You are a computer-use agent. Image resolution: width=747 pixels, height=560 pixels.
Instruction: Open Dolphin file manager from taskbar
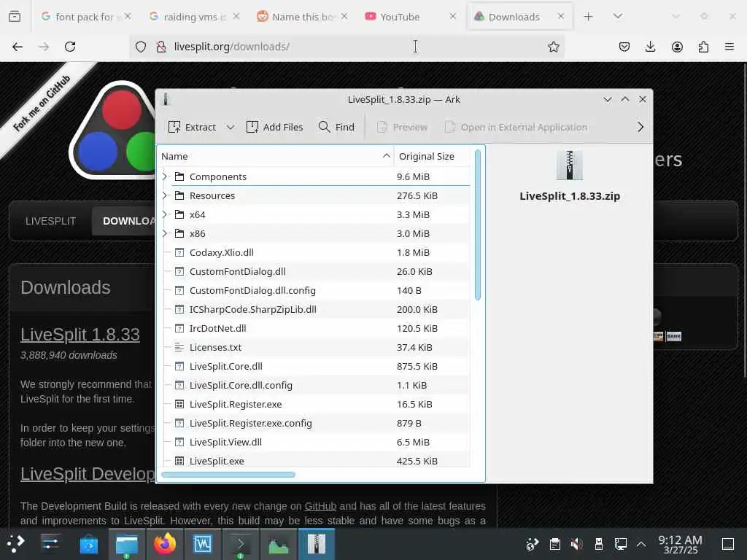[126, 544]
